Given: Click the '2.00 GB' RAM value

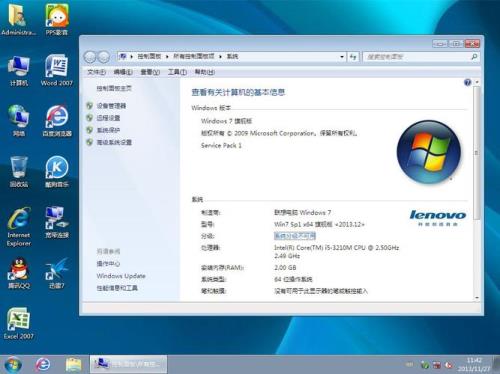Looking at the screenshot, I should (x=285, y=268).
